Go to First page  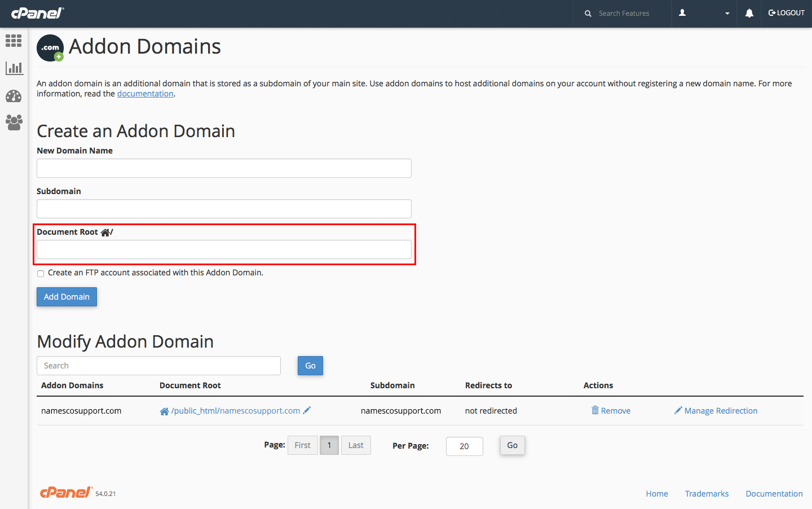[x=302, y=445]
